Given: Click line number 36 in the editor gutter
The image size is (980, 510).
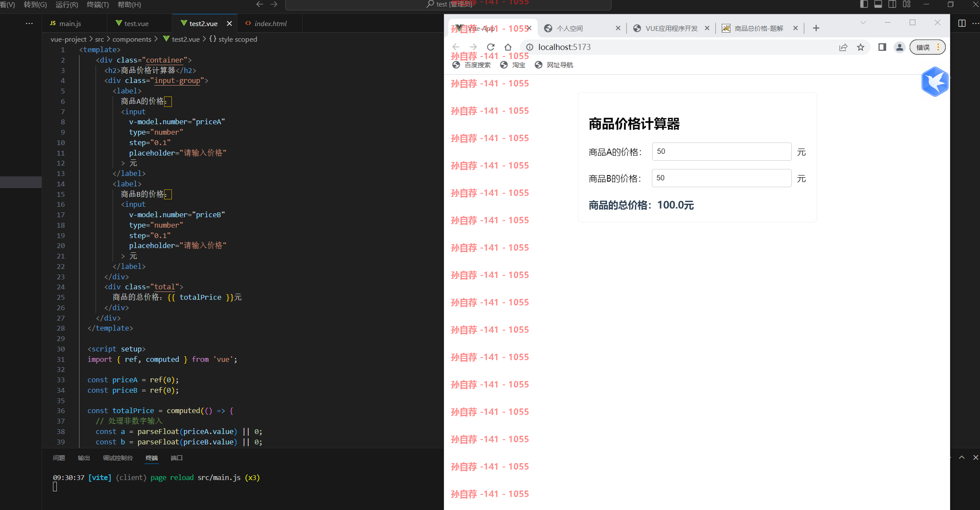Looking at the screenshot, I should 61,411.
